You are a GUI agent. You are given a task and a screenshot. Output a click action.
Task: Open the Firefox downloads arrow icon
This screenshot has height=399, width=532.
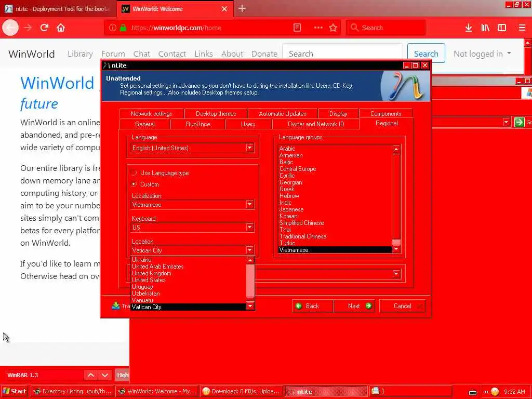tap(469, 28)
